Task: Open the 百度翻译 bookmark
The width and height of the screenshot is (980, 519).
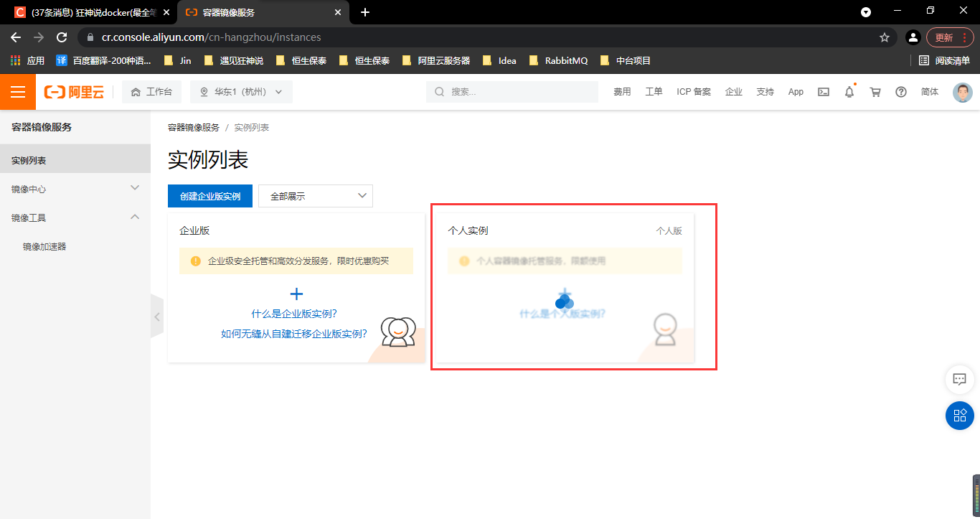Action: click(103, 60)
